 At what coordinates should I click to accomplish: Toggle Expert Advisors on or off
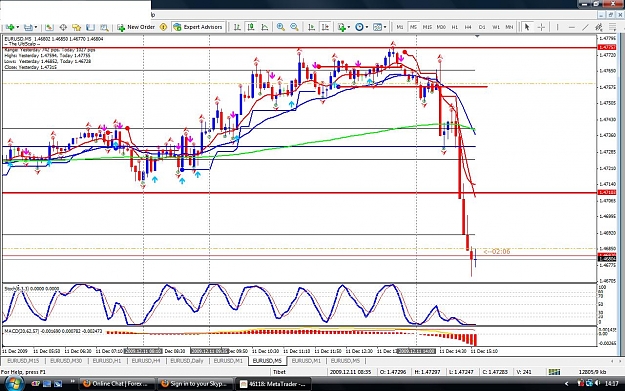[x=198, y=27]
